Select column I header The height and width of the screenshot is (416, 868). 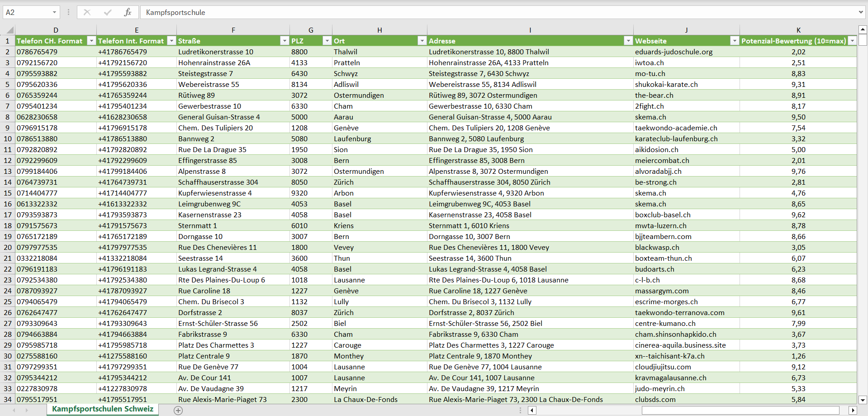(x=530, y=30)
